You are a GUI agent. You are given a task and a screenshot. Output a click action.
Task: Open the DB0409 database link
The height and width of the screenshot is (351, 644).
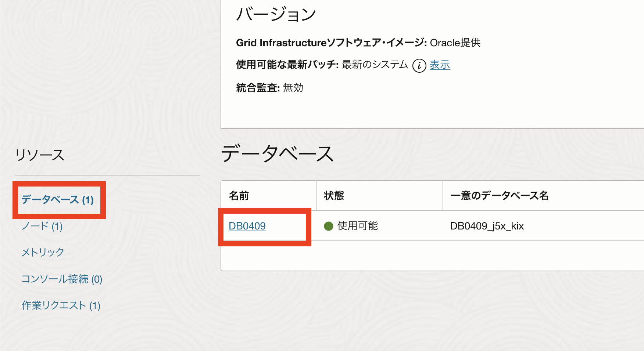point(247,226)
